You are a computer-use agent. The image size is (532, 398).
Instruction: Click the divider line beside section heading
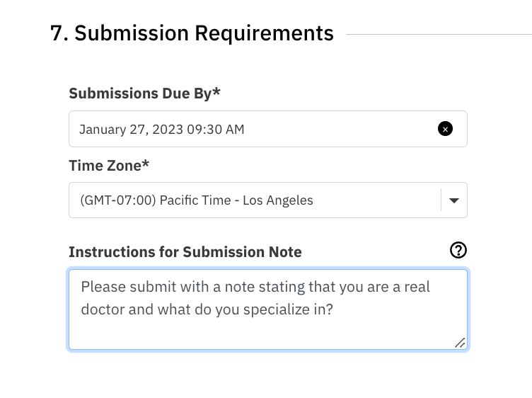point(439,34)
